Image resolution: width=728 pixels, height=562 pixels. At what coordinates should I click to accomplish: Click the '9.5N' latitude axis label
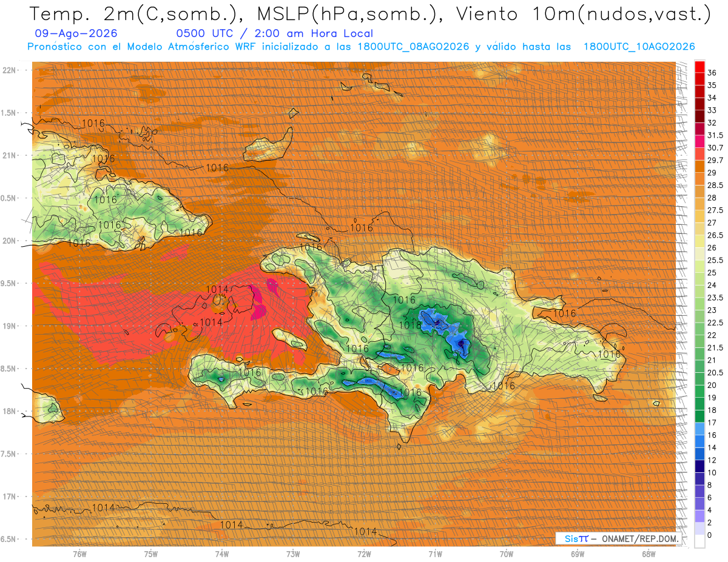tap(9, 283)
